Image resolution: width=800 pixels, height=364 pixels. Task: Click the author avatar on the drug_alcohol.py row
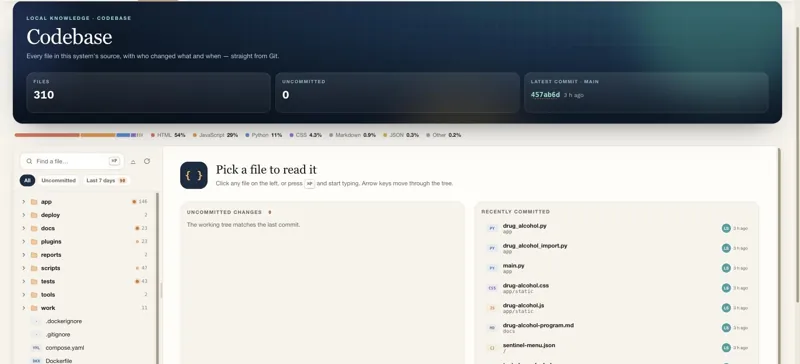pos(726,228)
